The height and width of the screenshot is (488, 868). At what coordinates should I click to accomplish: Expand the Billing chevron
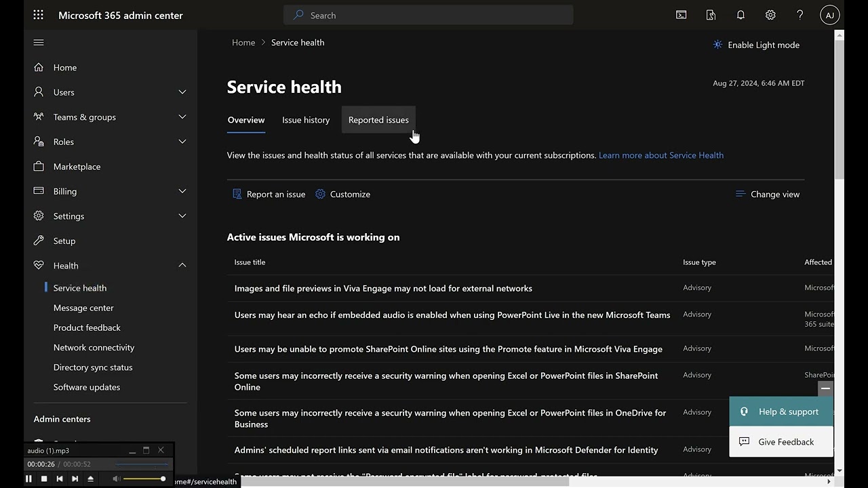(x=182, y=191)
